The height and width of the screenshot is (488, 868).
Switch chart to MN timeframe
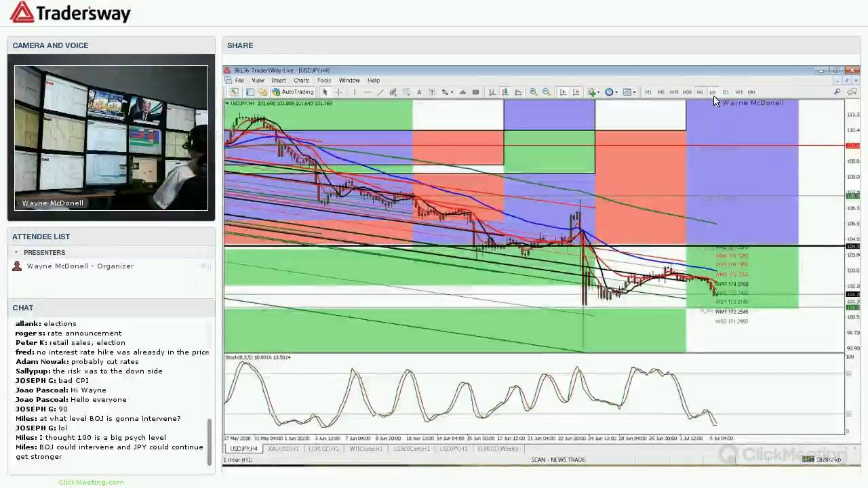coord(751,92)
